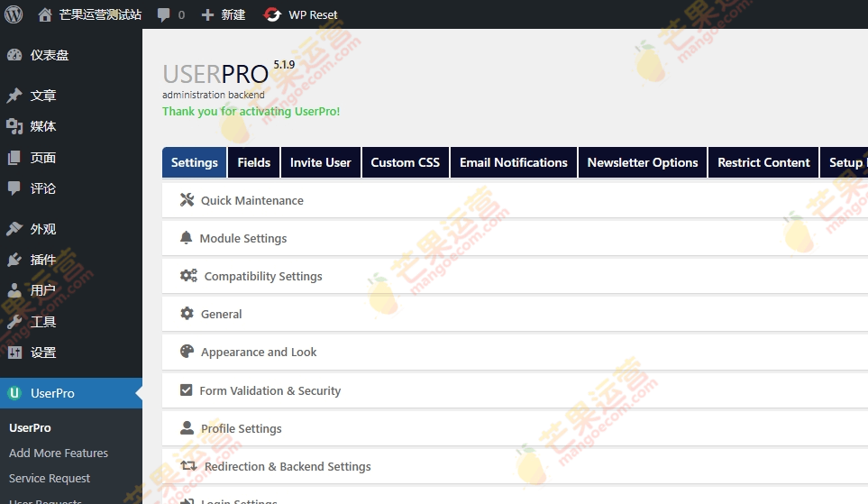Click the wrench icon next to 工具
The height and width of the screenshot is (504, 868).
14,321
